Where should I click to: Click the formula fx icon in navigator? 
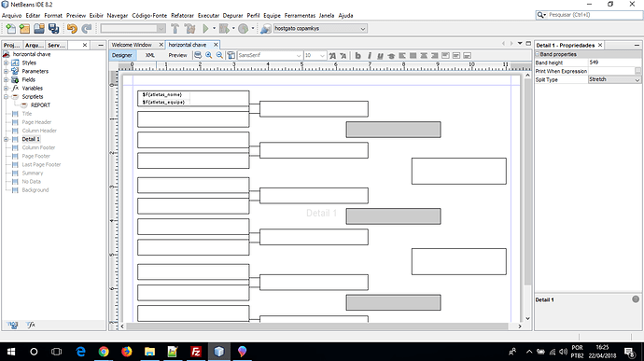click(31, 325)
